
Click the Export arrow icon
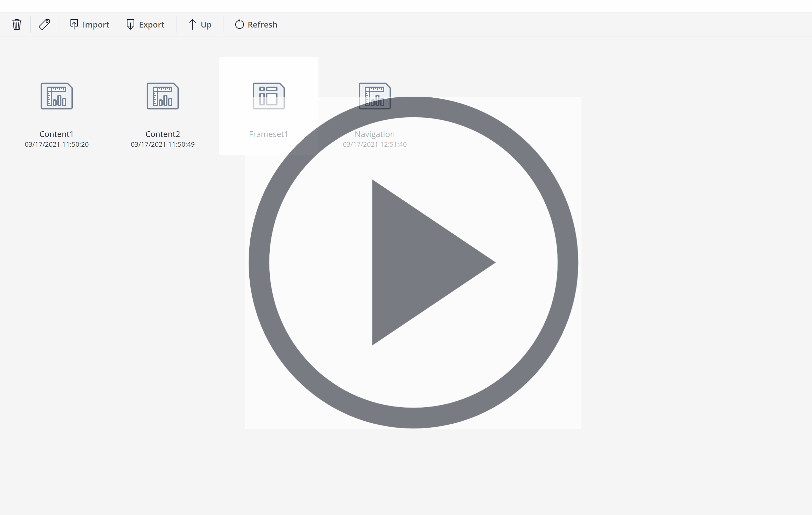[x=130, y=24]
